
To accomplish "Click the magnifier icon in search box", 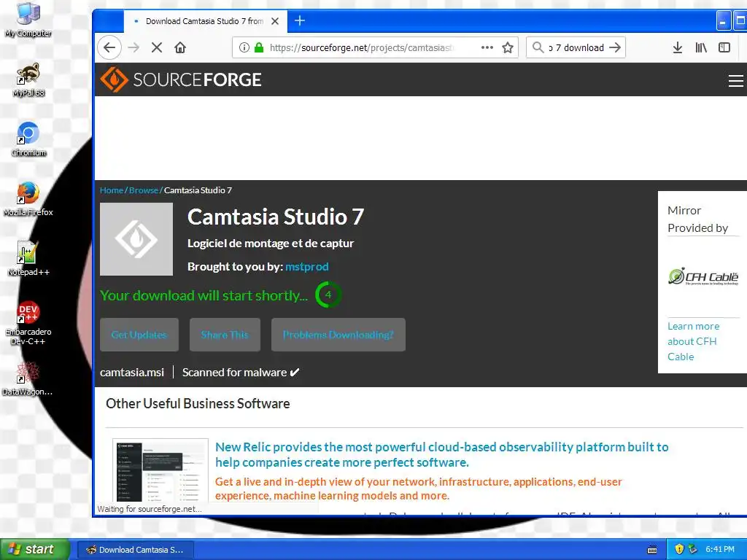I will (538, 47).
